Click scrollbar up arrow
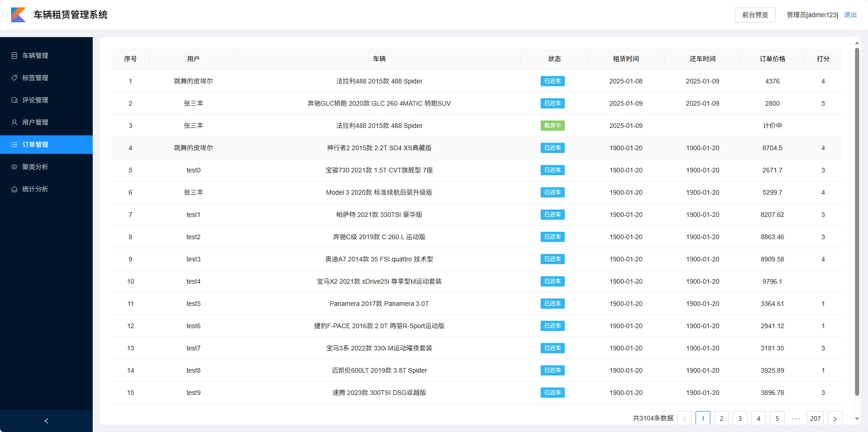 point(857,43)
